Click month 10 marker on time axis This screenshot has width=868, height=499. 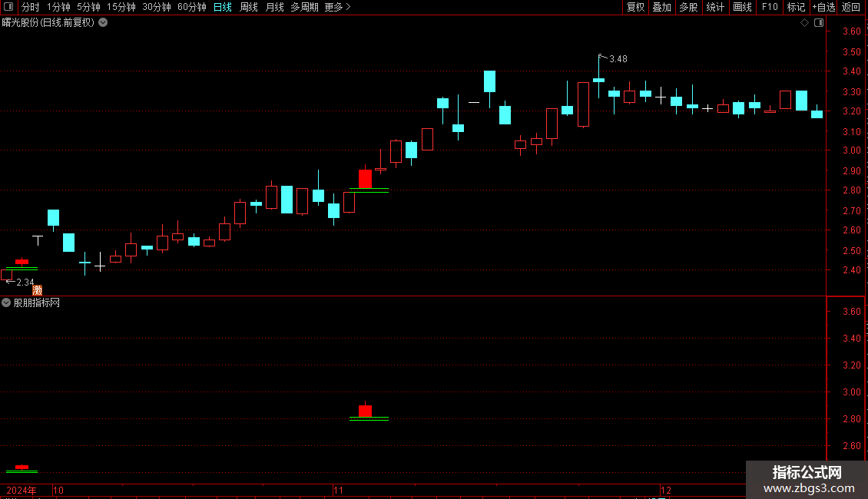(58, 491)
